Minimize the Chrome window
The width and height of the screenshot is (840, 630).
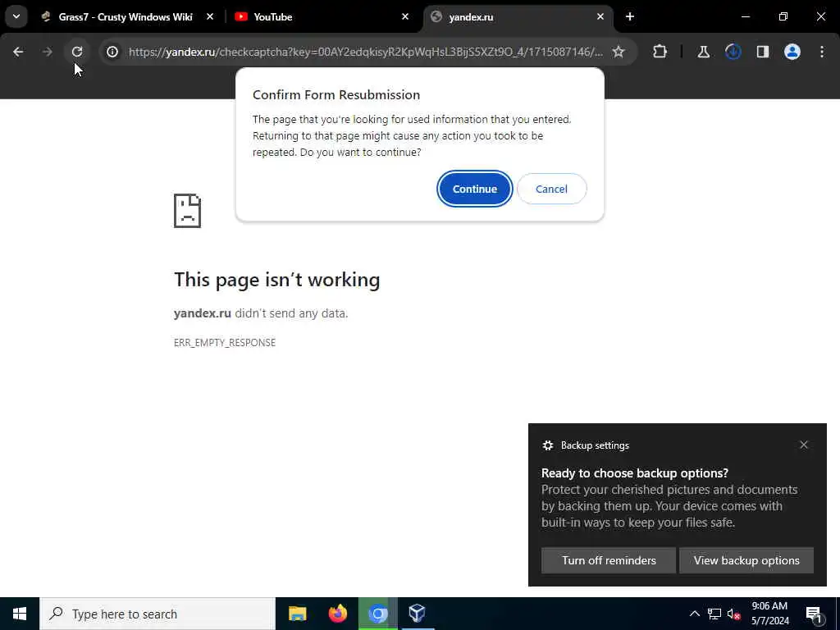click(745, 17)
